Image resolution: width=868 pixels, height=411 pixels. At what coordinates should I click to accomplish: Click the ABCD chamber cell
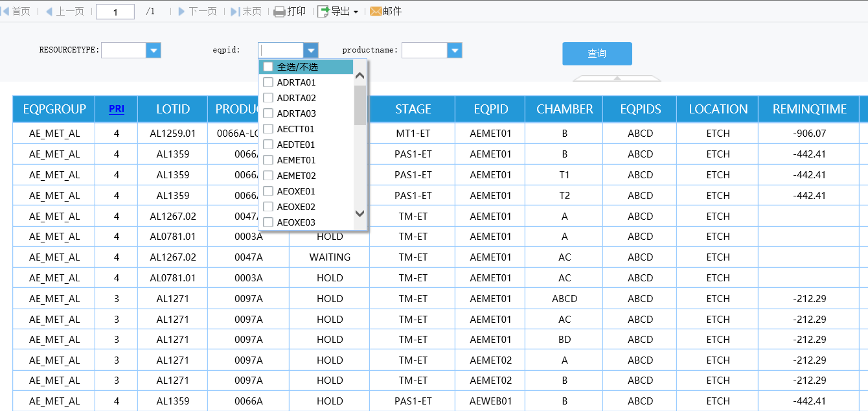565,299
